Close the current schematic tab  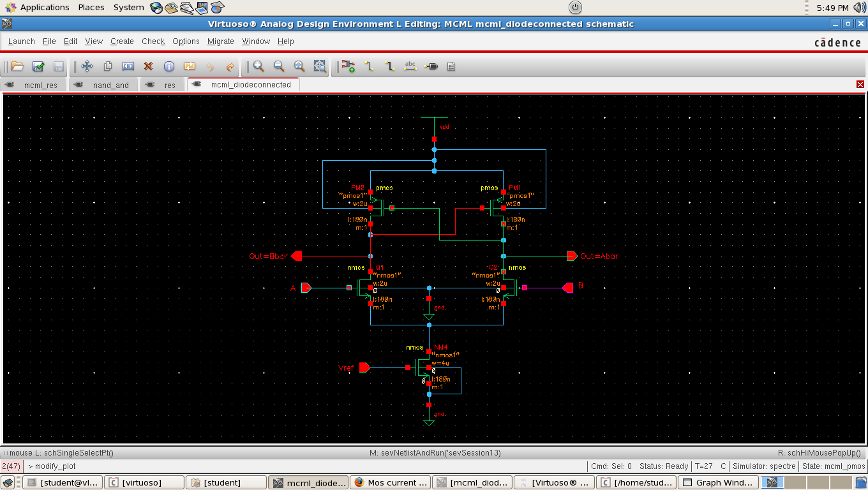[x=860, y=85]
